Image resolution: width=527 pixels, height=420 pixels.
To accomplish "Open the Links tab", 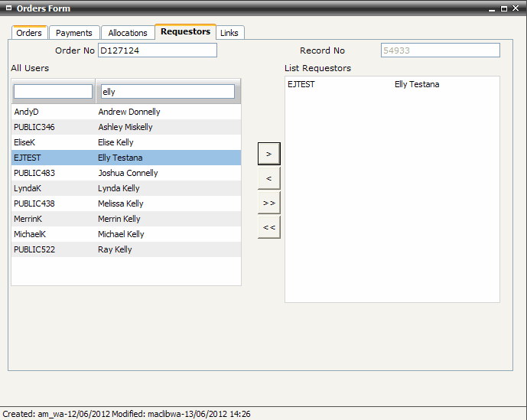I will pyautogui.click(x=229, y=33).
